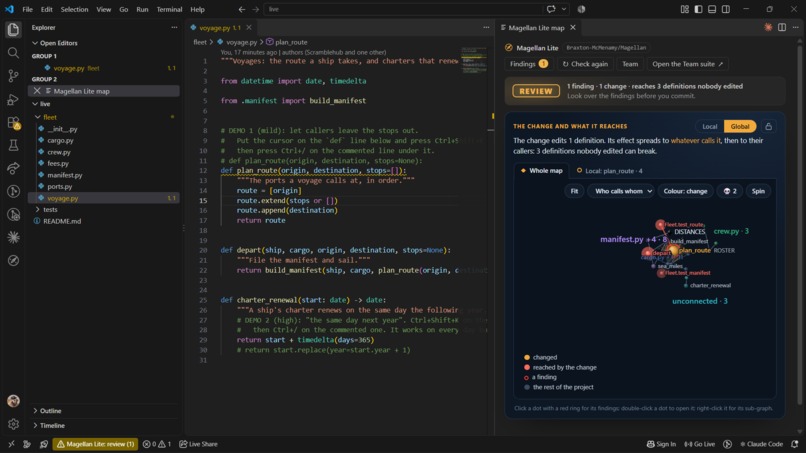
Task: Click the command center search field
Action: coord(402,9)
